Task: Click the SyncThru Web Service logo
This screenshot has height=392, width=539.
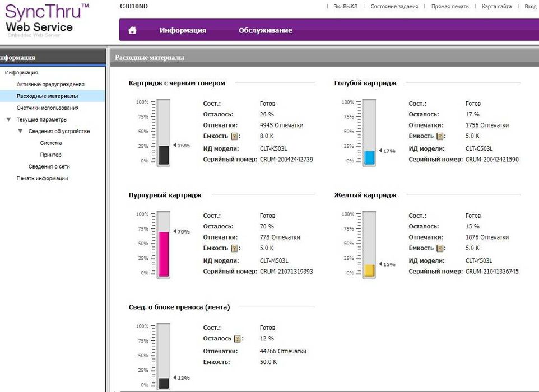Action: click(47, 20)
